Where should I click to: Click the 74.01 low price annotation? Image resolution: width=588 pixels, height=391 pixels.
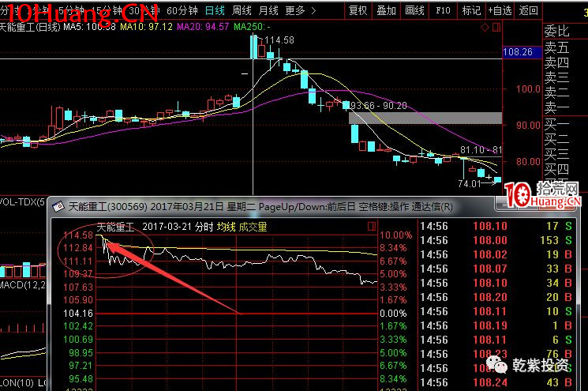click(469, 183)
